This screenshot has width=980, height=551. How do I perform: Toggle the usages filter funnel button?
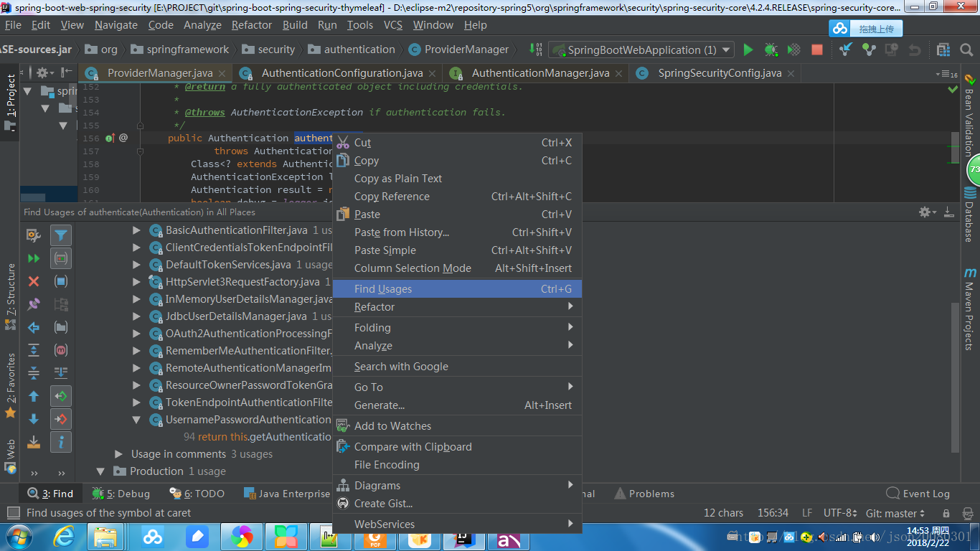tap(61, 235)
